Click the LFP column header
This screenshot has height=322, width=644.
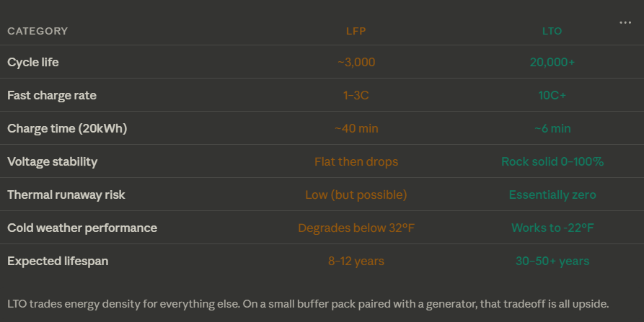(x=356, y=31)
